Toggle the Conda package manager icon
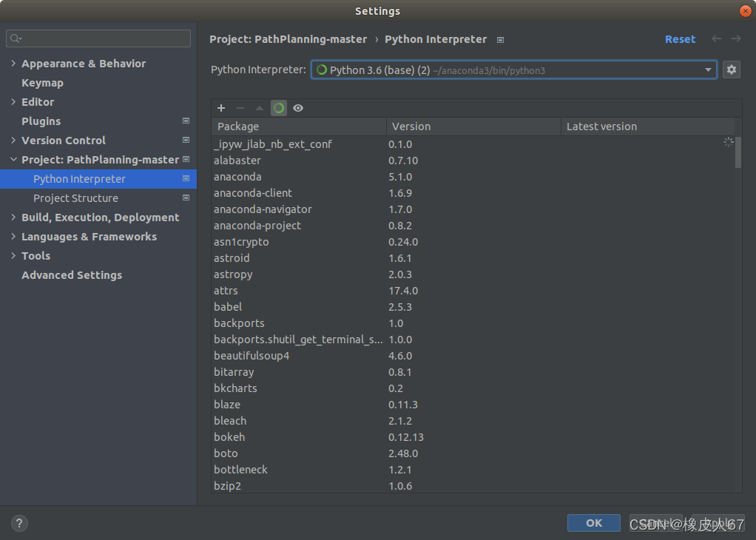The width and height of the screenshot is (756, 540). click(x=279, y=108)
